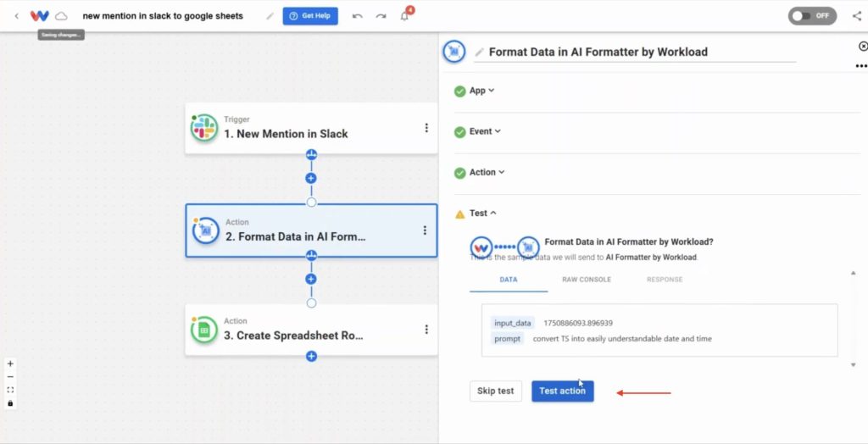
Task: Click branch icon below AI Formatter step
Action: click(311, 255)
